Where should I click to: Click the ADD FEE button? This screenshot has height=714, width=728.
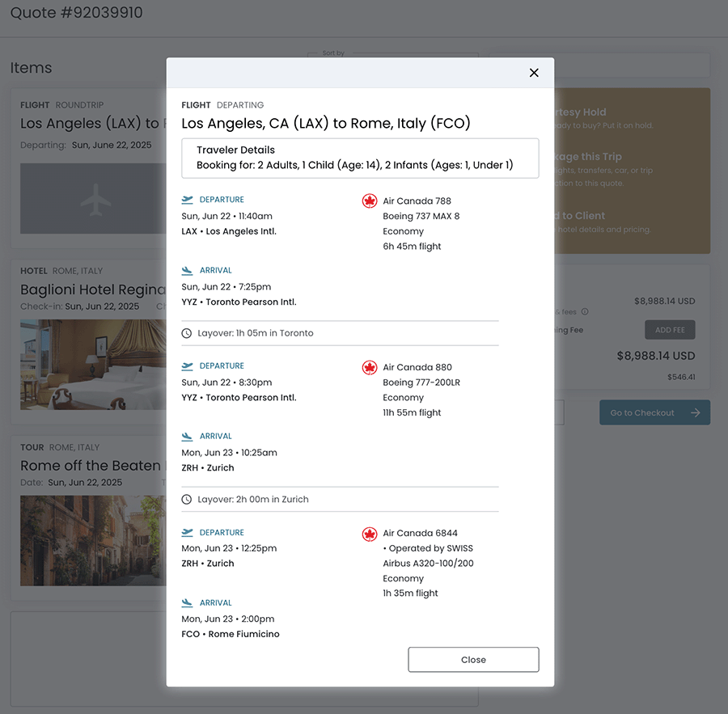(x=669, y=330)
